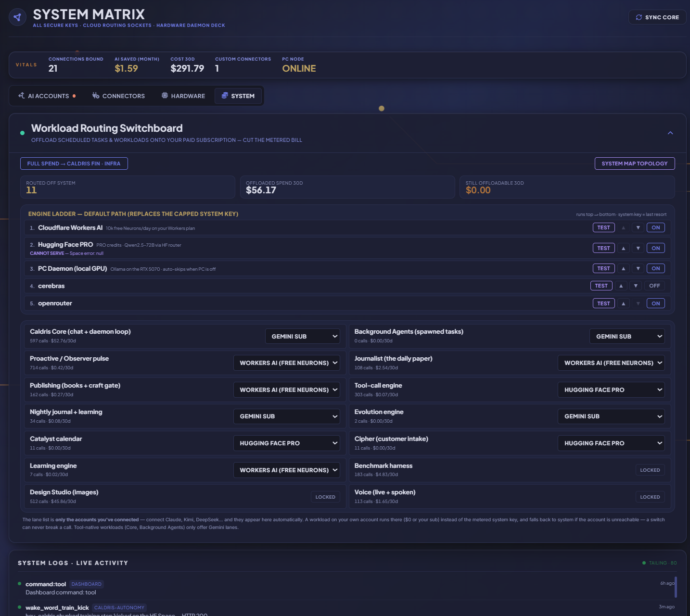Select the command:tool log entry title
This screenshot has width=690, height=616.
(46, 584)
